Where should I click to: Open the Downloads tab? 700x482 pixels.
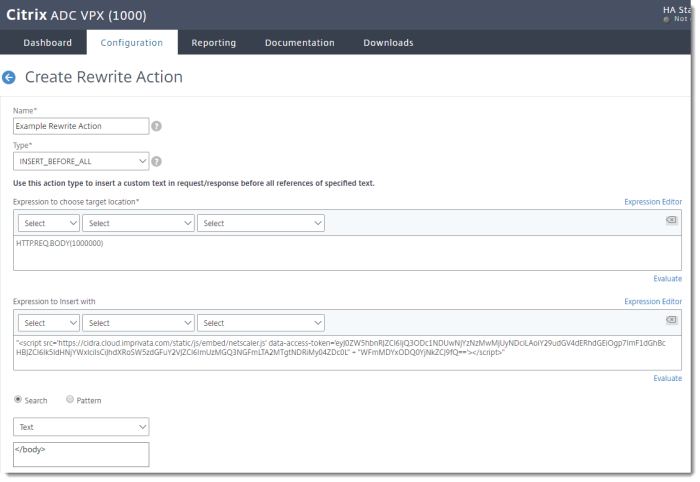388,43
